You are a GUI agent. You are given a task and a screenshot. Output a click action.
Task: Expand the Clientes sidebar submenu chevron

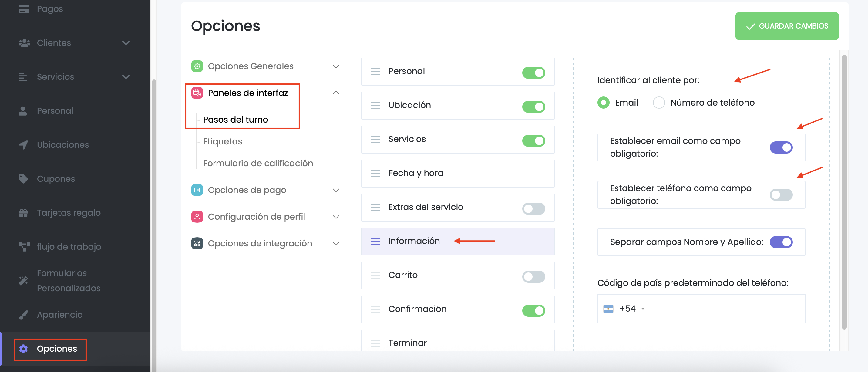tap(126, 43)
